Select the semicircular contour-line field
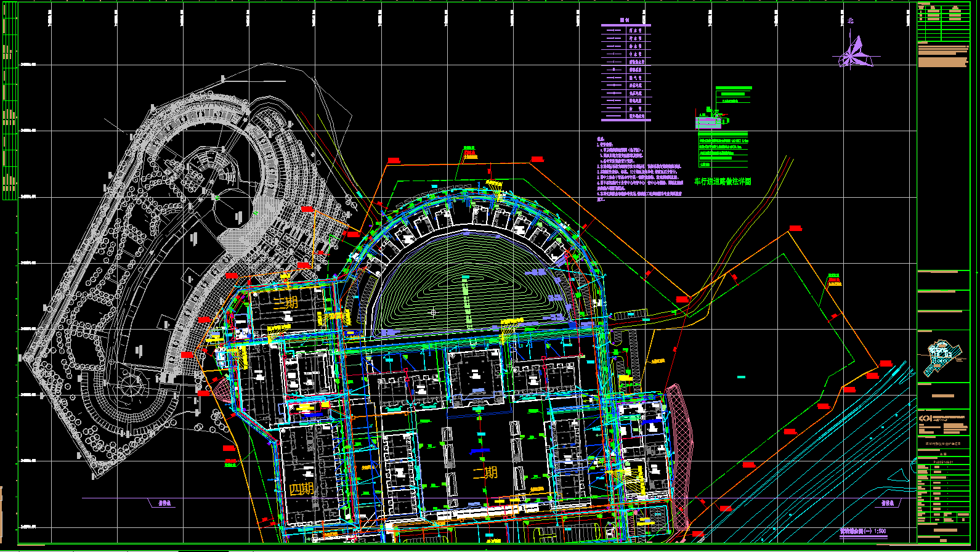This screenshot has height=552, width=980. [468, 290]
